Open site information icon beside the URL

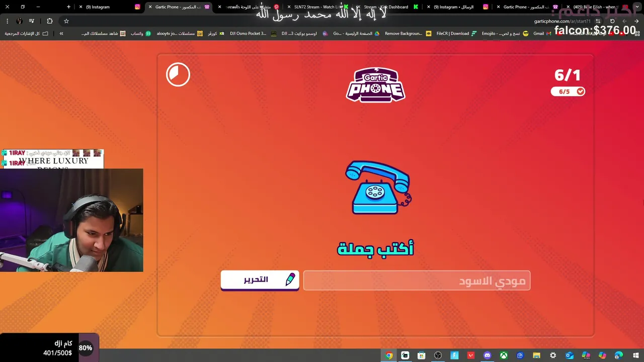pyautogui.click(x=598, y=21)
